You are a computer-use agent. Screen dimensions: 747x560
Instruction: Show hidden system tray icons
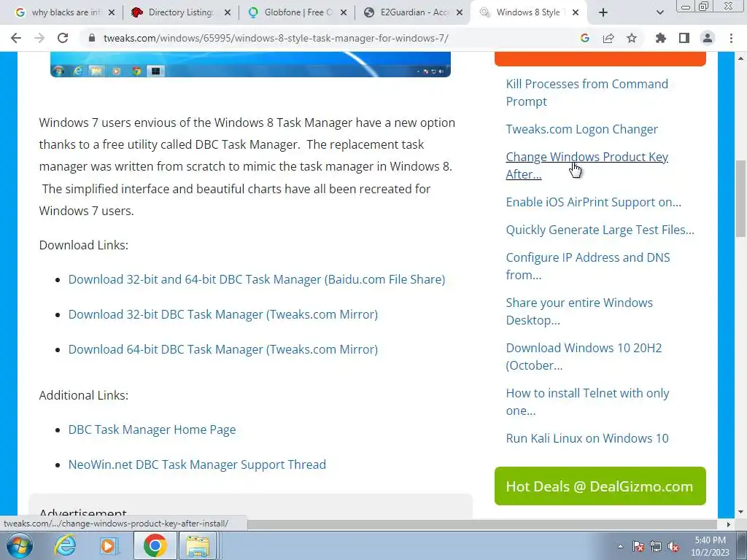620,546
